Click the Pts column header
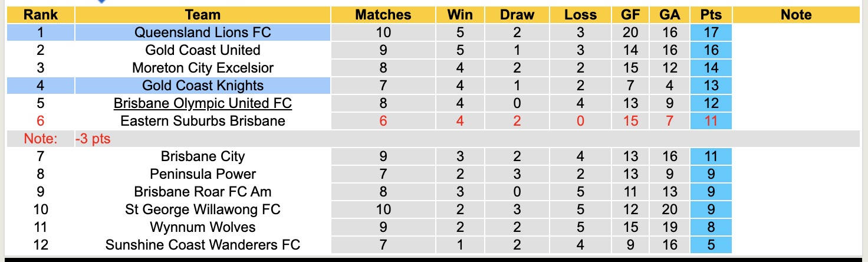Image resolution: width=868 pixels, height=262 pixels. click(x=711, y=15)
